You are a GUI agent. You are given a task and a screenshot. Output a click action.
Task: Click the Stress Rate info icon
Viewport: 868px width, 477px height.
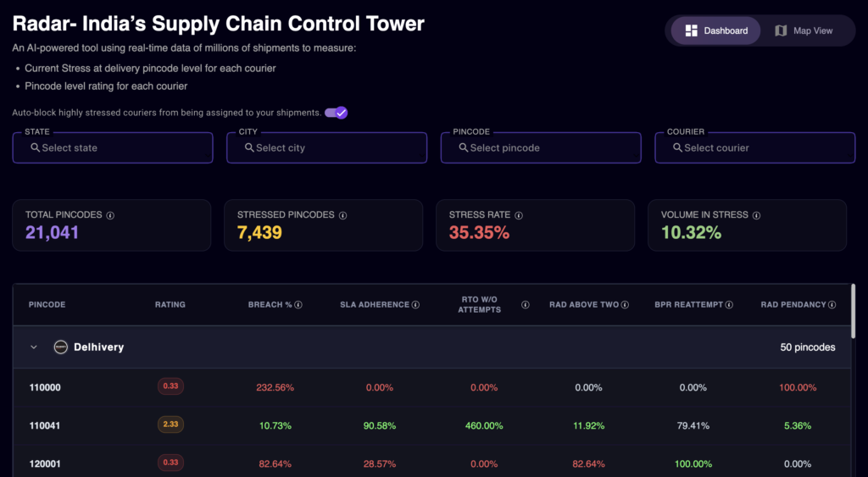(519, 215)
